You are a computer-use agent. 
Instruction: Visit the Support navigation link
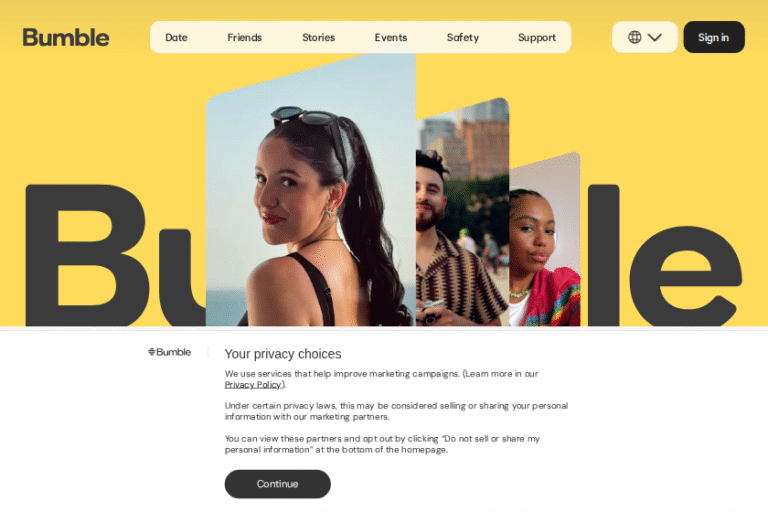coord(537,37)
